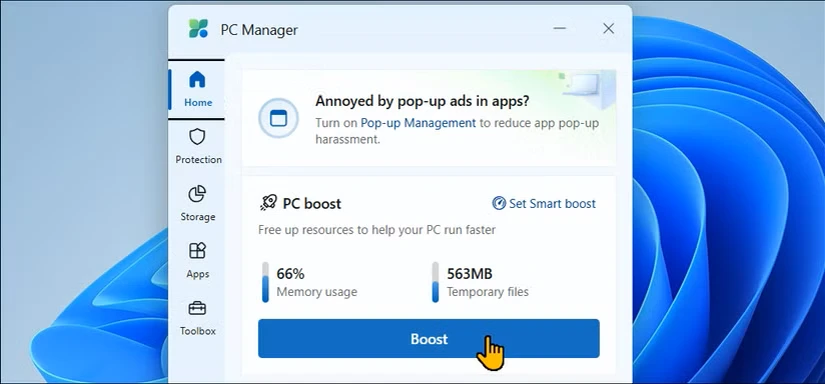Click the 'Annoyed by pop-up ads in apps?' heading
The width and height of the screenshot is (825, 384).
pyautogui.click(x=422, y=101)
